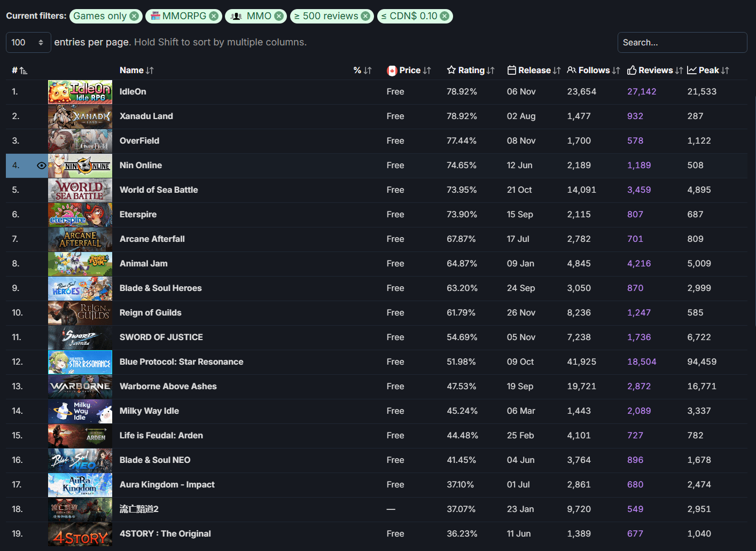Open the Arcane Afterfall thumbnail

click(80, 239)
